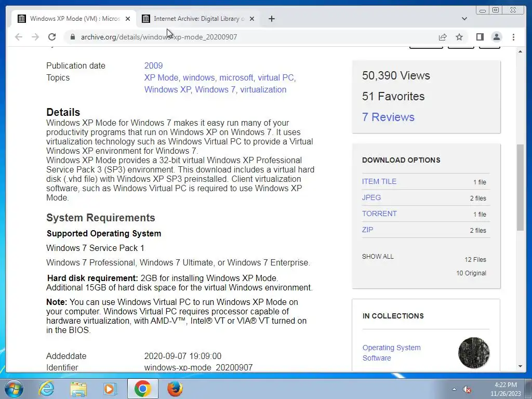Open the Chrome profile avatar menu
Screen dimensions: 532x399
[x=497, y=37]
